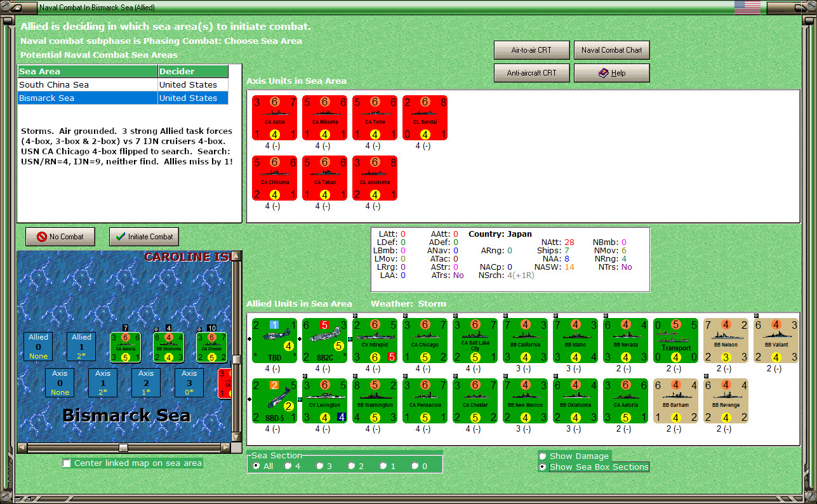This screenshot has height=504, width=817.
Task: Open the Anti-aircraft CRT chart
Action: point(531,73)
